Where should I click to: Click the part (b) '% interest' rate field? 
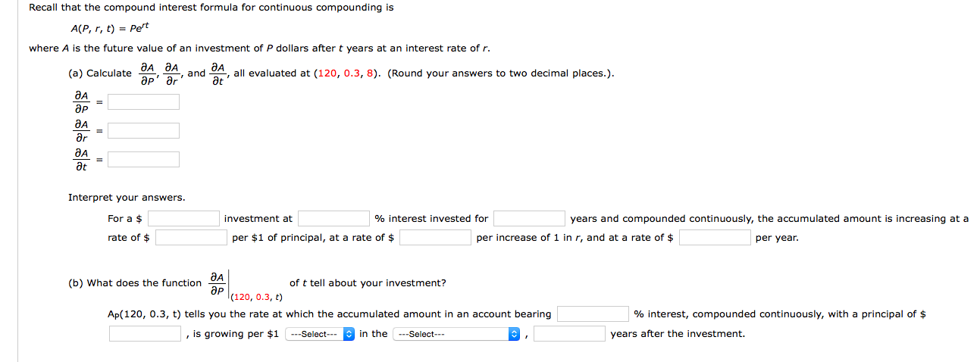[593, 314]
